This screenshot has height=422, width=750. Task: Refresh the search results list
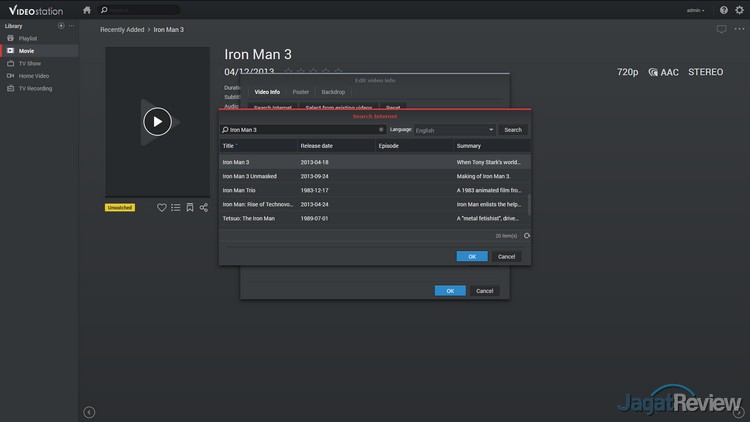[527, 235]
